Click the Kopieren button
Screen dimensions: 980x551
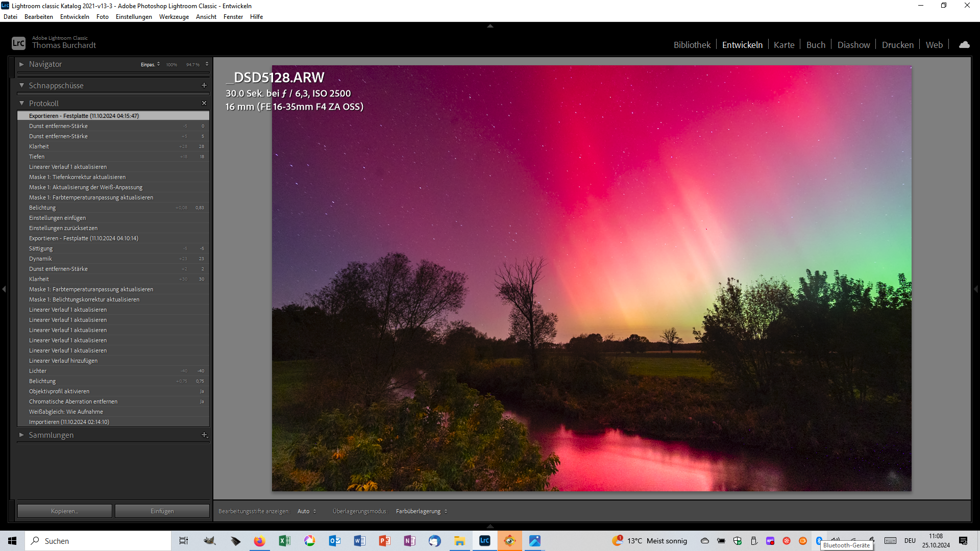[64, 511]
